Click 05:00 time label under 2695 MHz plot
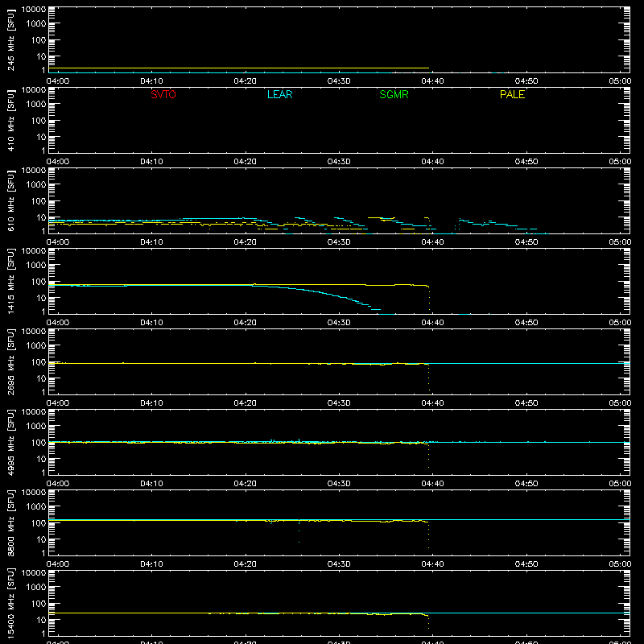 point(620,403)
